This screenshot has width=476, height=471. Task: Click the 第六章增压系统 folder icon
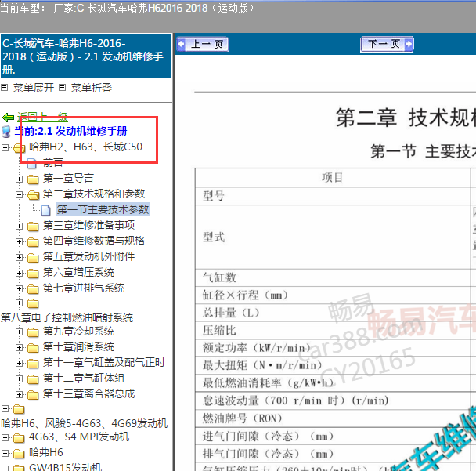click(33, 274)
